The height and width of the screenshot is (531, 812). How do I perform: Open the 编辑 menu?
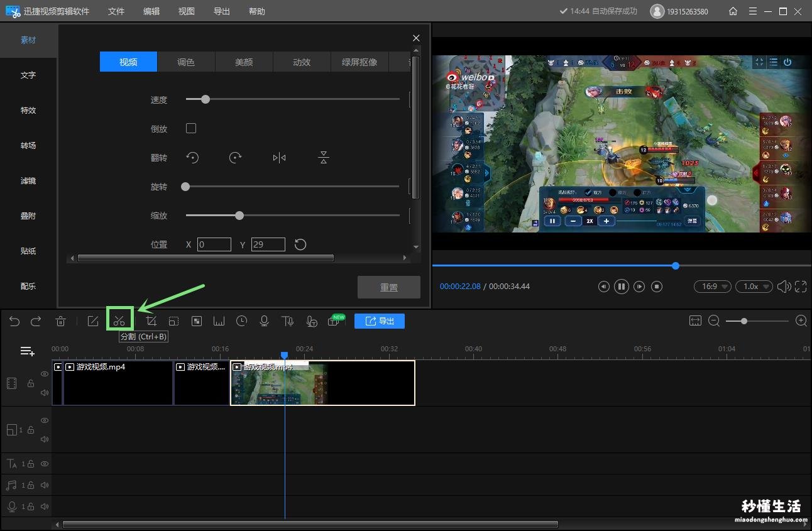[x=151, y=11]
